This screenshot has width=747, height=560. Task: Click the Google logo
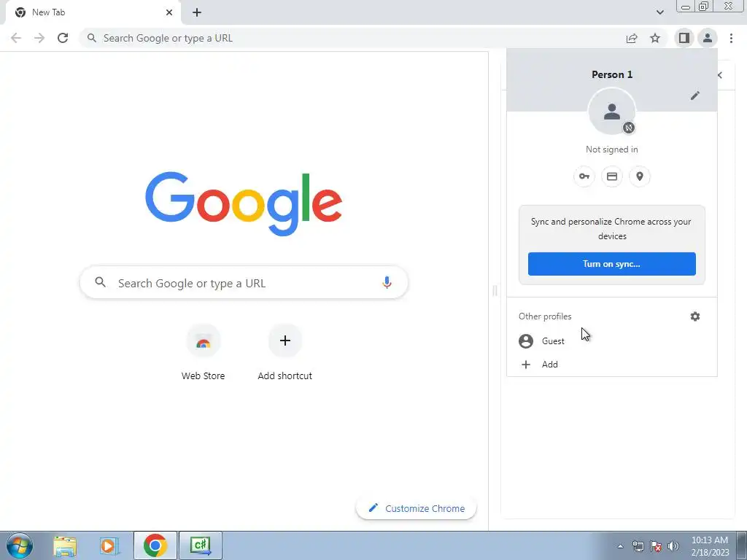click(x=244, y=203)
